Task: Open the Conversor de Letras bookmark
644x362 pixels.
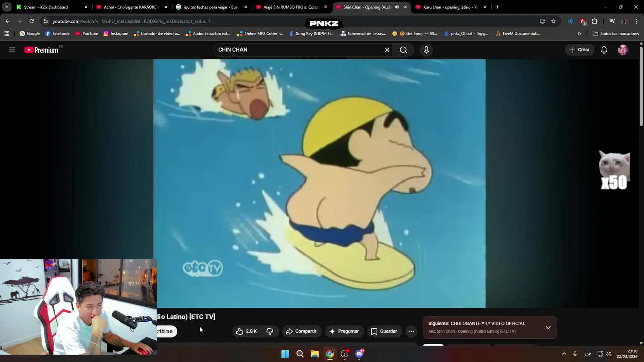Action: (363, 34)
